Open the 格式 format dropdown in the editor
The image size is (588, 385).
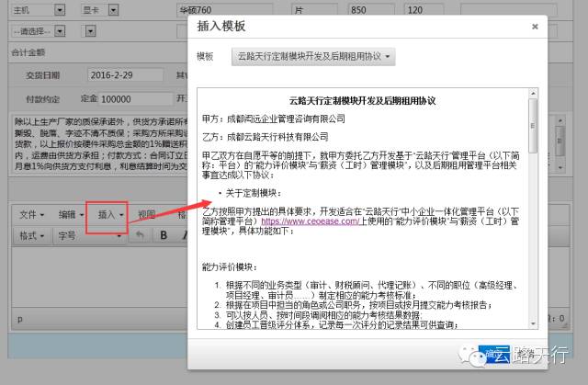pyautogui.click(x=32, y=236)
